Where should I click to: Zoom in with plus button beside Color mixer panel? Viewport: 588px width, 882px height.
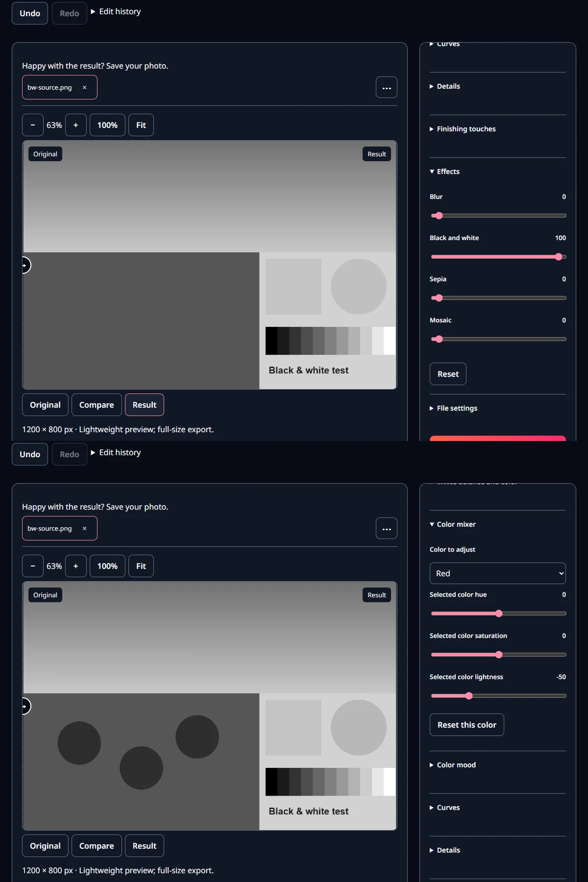pos(76,566)
